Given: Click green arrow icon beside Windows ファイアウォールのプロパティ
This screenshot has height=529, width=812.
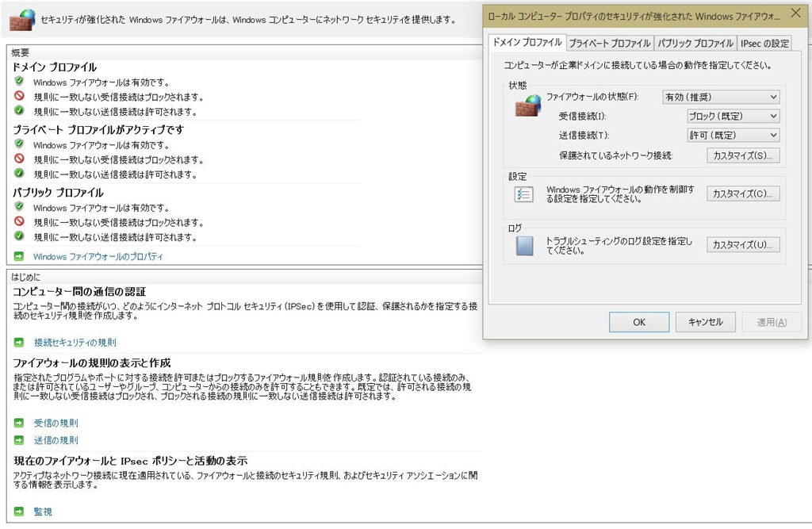Looking at the screenshot, I should [x=19, y=256].
